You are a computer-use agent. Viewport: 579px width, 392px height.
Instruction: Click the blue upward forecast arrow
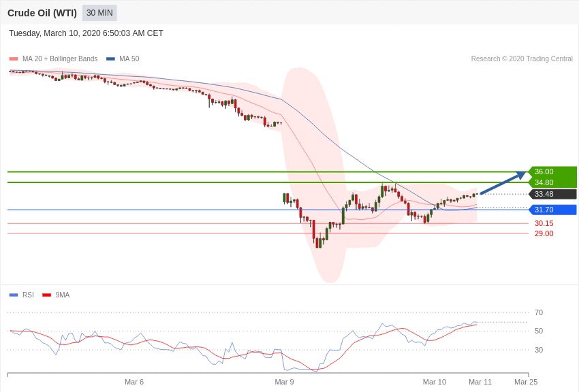503,183
